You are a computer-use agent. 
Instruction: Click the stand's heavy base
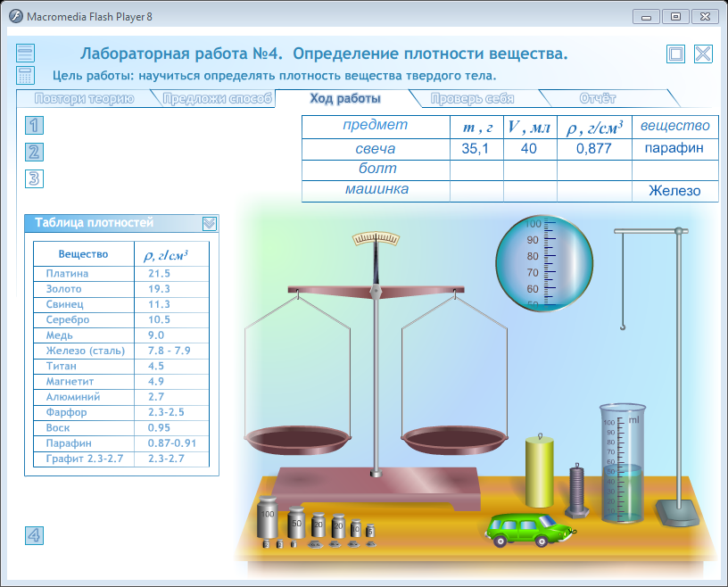[678, 512]
